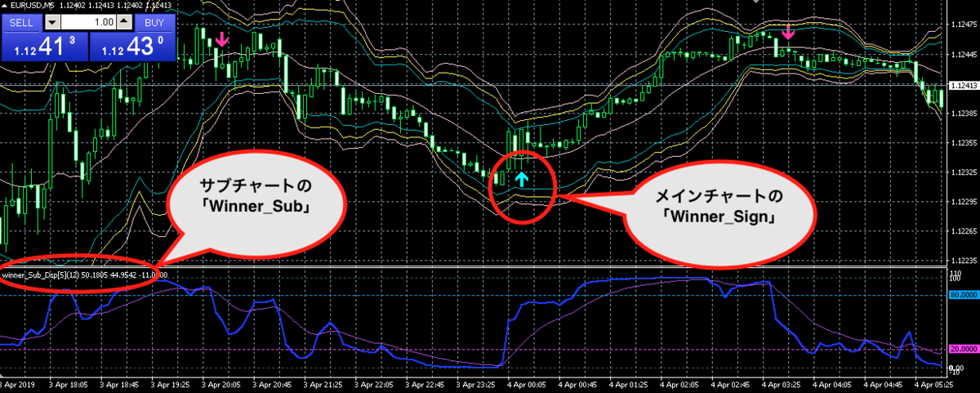This screenshot has height=393, width=980.
Task: Click the current price label 1.12413
Action: [x=964, y=85]
